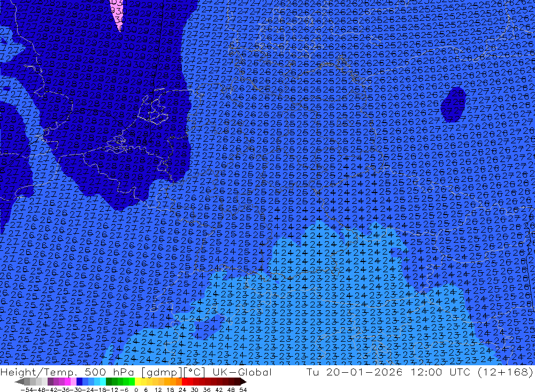Select the dark green legend swatch near -12
This screenshot has width=535, height=392.
(109, 382)
